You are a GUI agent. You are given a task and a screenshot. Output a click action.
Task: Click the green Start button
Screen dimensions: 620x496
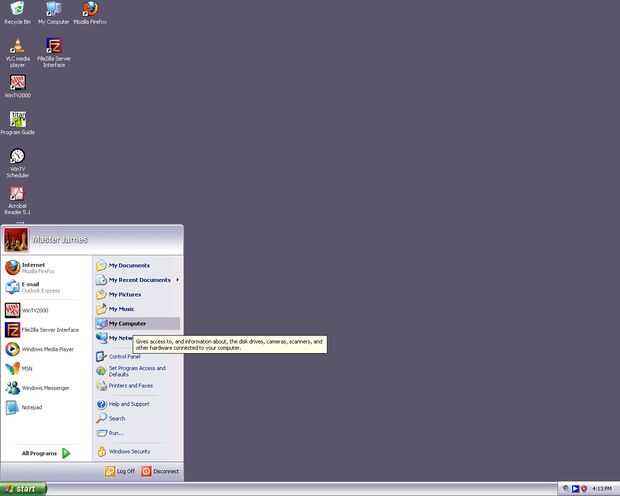(x=23, y=489)
